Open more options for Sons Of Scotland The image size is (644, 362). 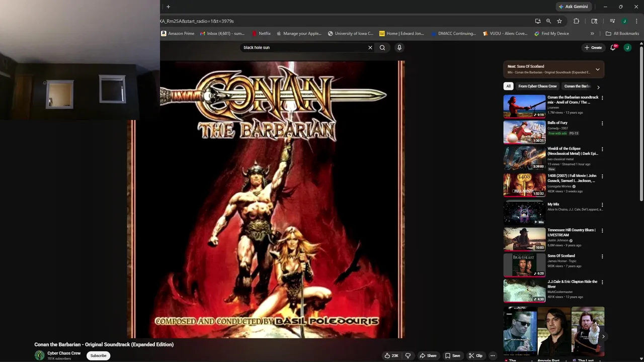point(602,256)
